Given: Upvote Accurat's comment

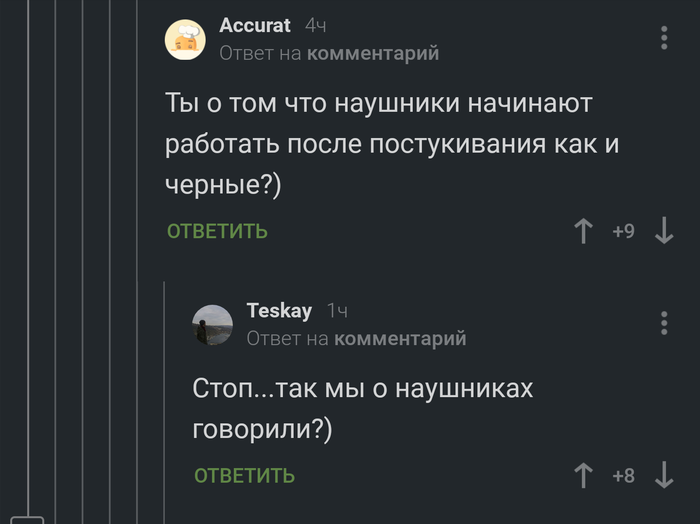Looking at the screenshot, I should click(x=584, y=231).
